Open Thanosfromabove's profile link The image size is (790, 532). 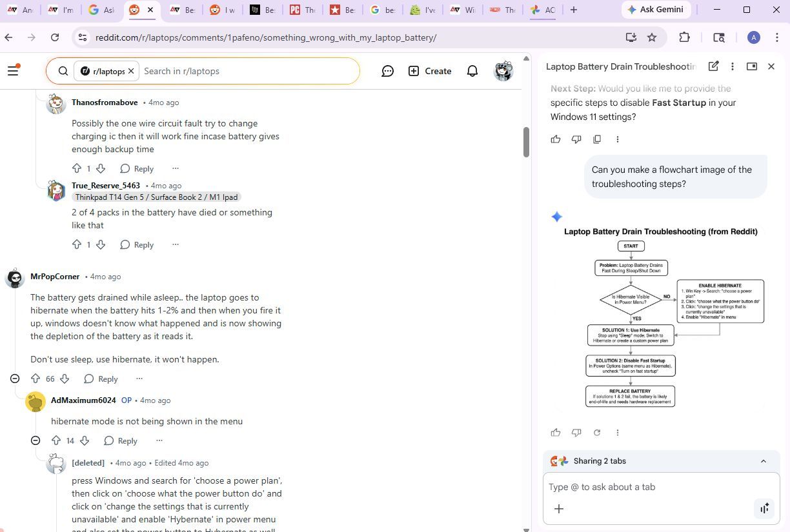click(x=105, y=102)
